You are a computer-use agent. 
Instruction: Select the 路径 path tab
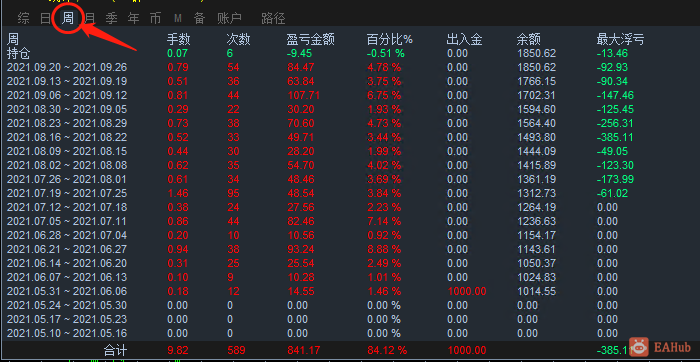coord(273,18)
